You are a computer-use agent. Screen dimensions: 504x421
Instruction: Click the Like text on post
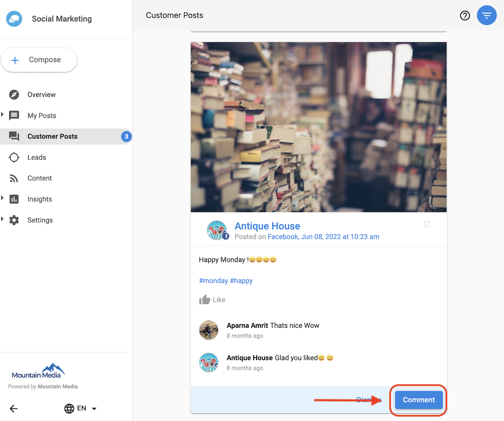pyautogui.click(x=219, y=300)
